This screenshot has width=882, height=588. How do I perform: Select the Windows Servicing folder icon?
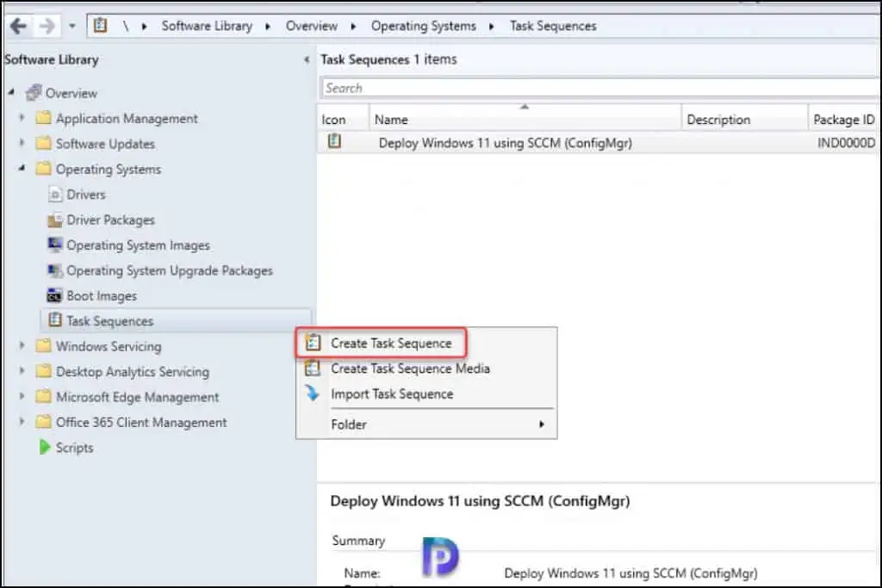[43, 345]
